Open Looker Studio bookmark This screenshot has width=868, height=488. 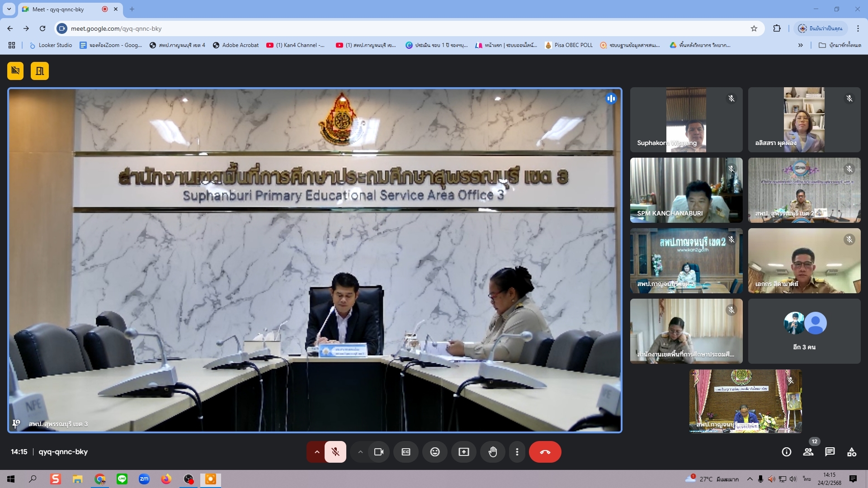point(51,45)
